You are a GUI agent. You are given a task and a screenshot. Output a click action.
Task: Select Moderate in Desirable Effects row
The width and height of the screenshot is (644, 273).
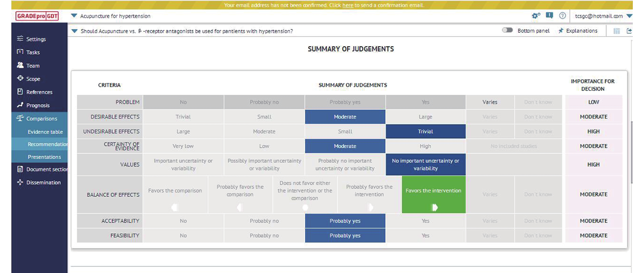point(345,117)
